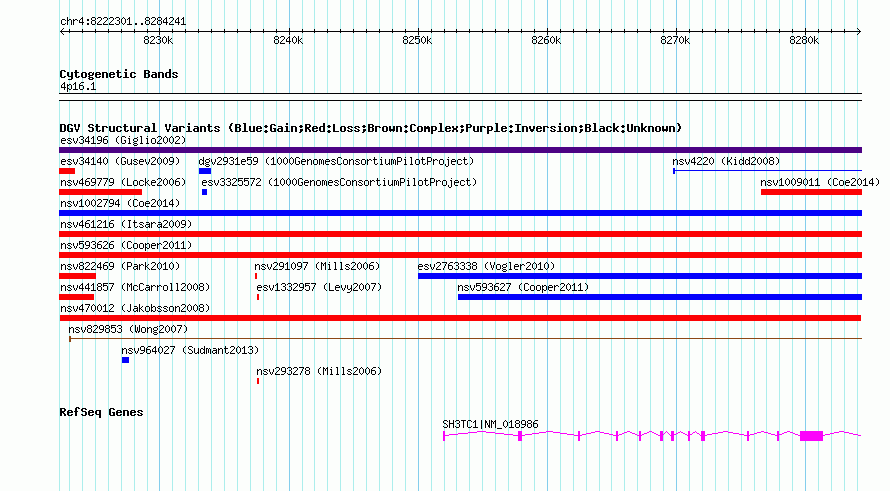Select the nsv593627 (Cooper2011) label
Viewport: 890px width, 491px height.
pyautogui.click(x=523, y=287)
